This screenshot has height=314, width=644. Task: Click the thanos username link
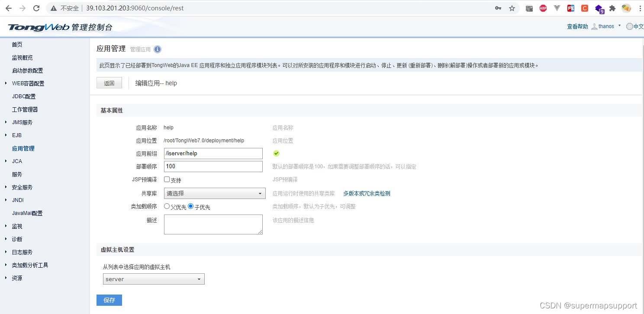click(606, 26)
